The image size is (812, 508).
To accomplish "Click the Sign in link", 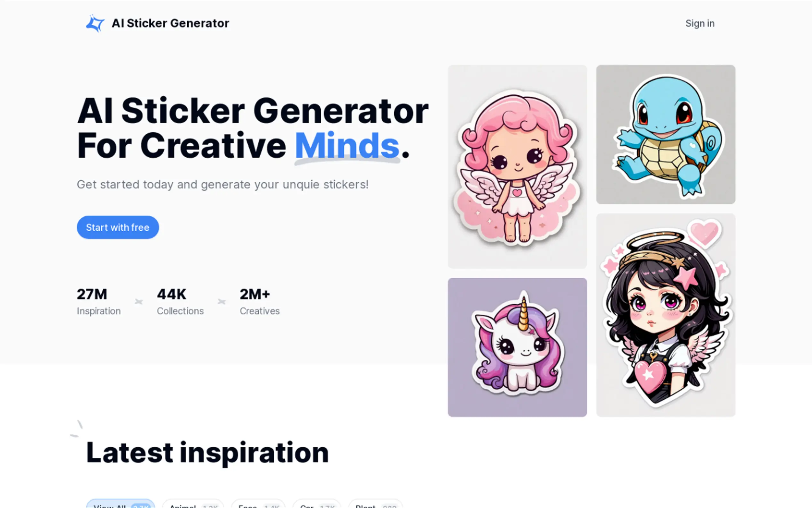I will 700,23.
